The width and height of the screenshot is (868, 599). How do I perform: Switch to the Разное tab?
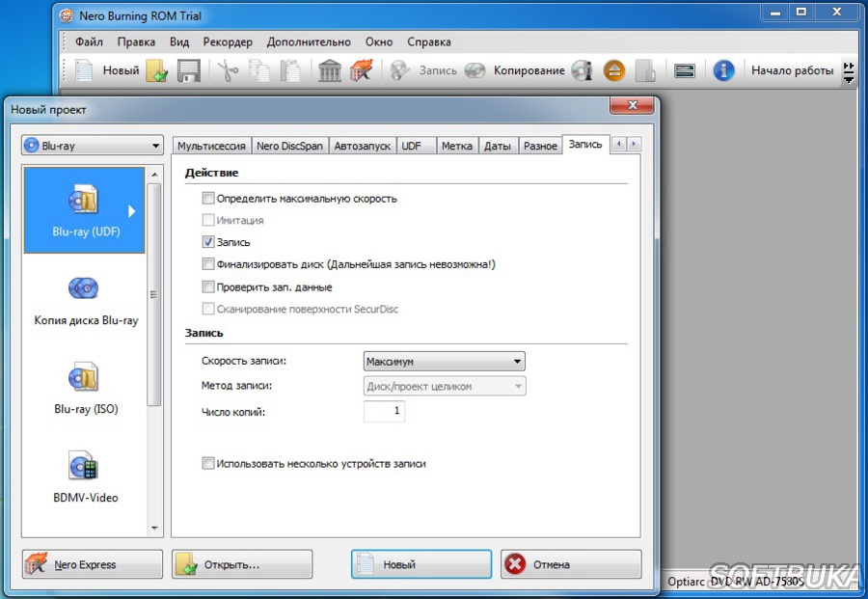tap(540, 147)
